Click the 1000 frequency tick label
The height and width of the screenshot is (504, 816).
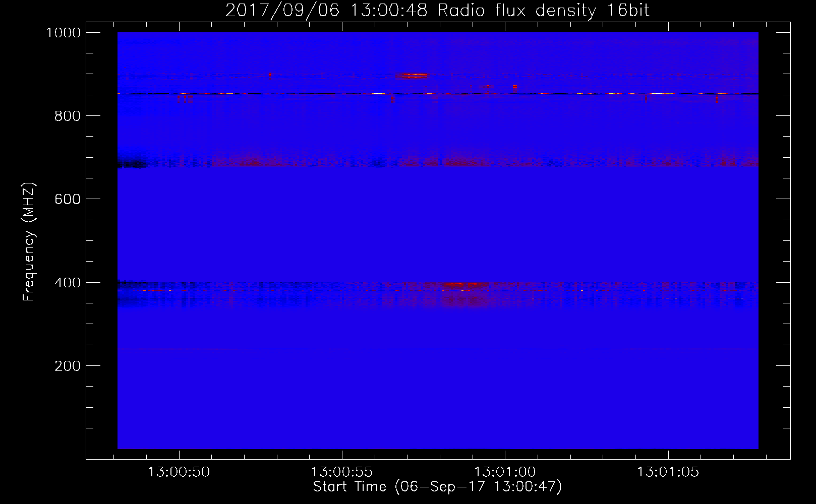point(64,33)
